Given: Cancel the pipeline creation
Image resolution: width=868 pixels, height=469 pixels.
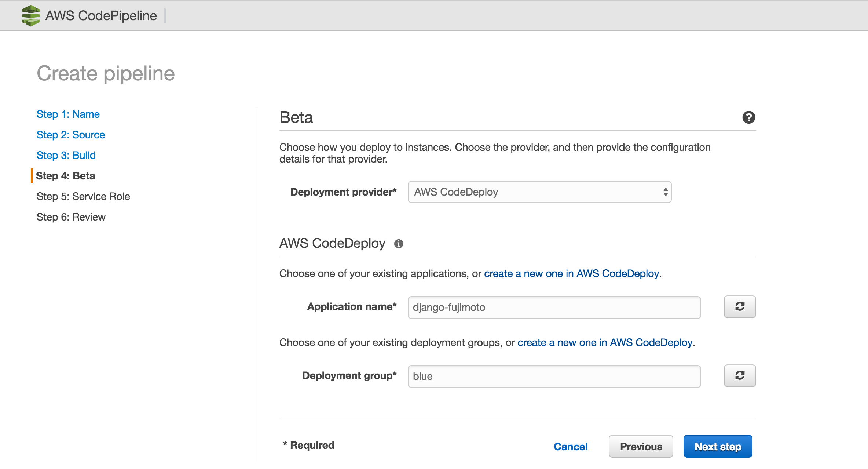Looking at the screenshot, I should pos(571,446).
